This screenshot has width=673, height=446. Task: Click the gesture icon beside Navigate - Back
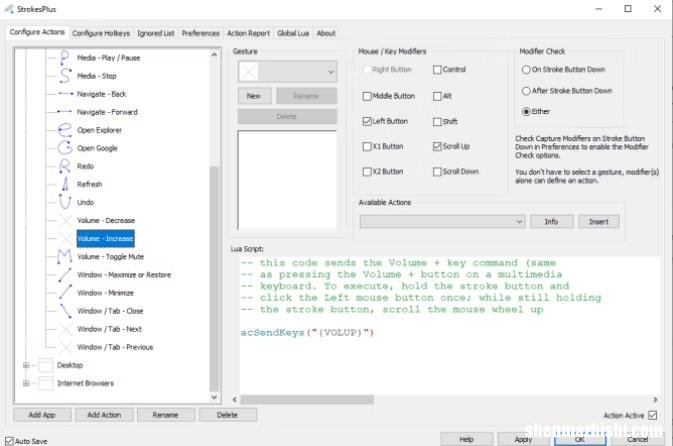click(x=65, y=94)
